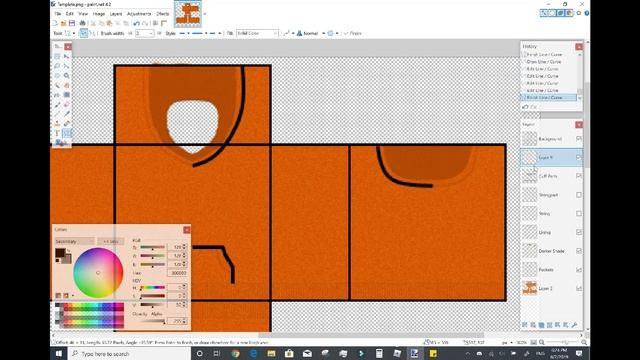
Task: Click the Opacity Alpha slider
Action: [153, 321]
